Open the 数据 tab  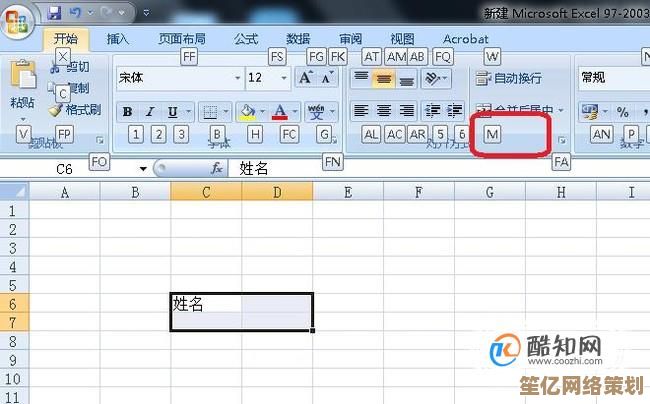(x=298, y=39)
